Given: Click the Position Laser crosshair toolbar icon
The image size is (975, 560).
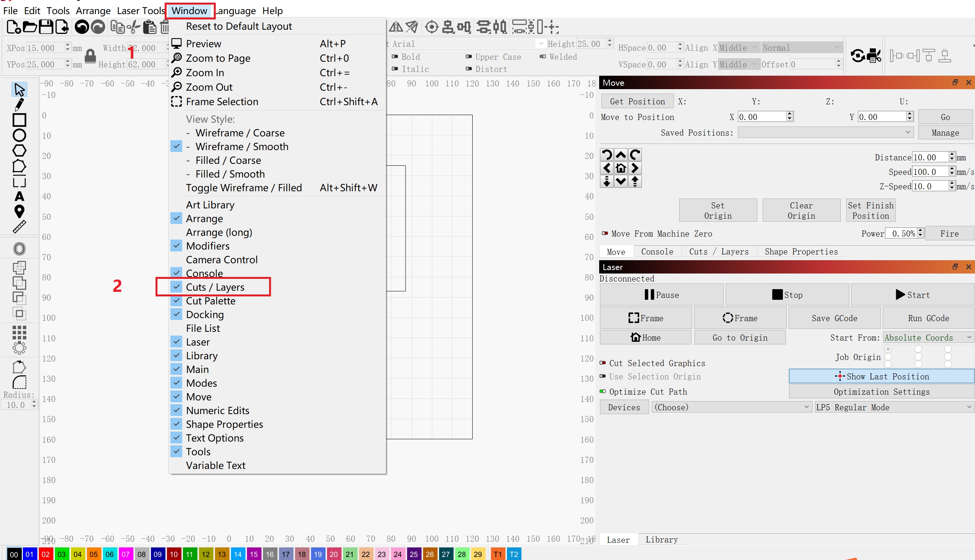Looking at the screenshot, I should pyautogui.click(x=431, y=27).
